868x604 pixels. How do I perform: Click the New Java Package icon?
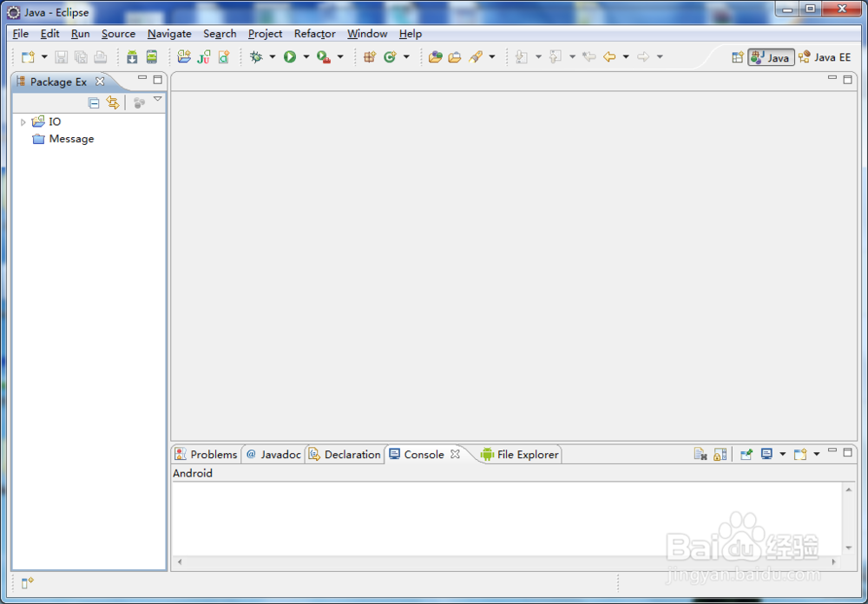click(x=370, y=57)
